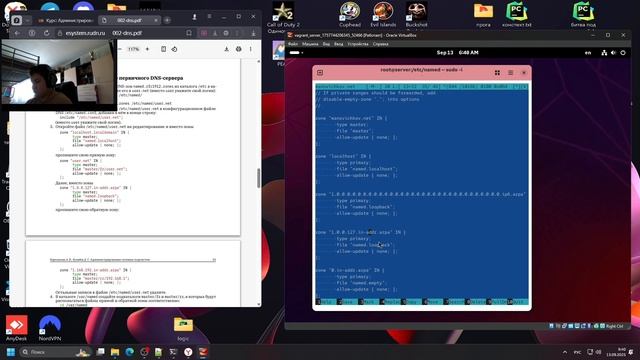
Task: Rotate the PDF document
Action: click(x=174, y=49)
